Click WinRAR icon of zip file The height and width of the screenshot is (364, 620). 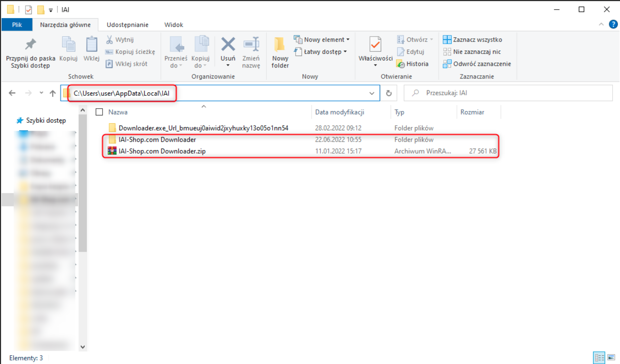(112, 151)
